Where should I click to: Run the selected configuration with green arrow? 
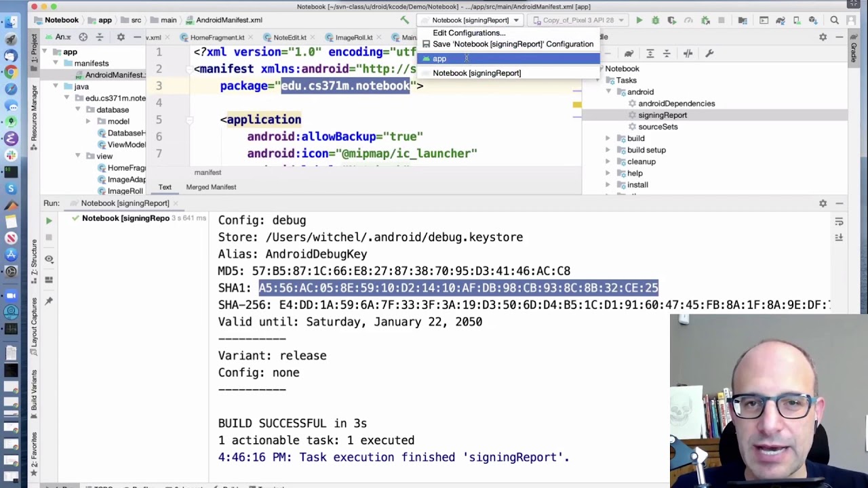tap(639, 20)
